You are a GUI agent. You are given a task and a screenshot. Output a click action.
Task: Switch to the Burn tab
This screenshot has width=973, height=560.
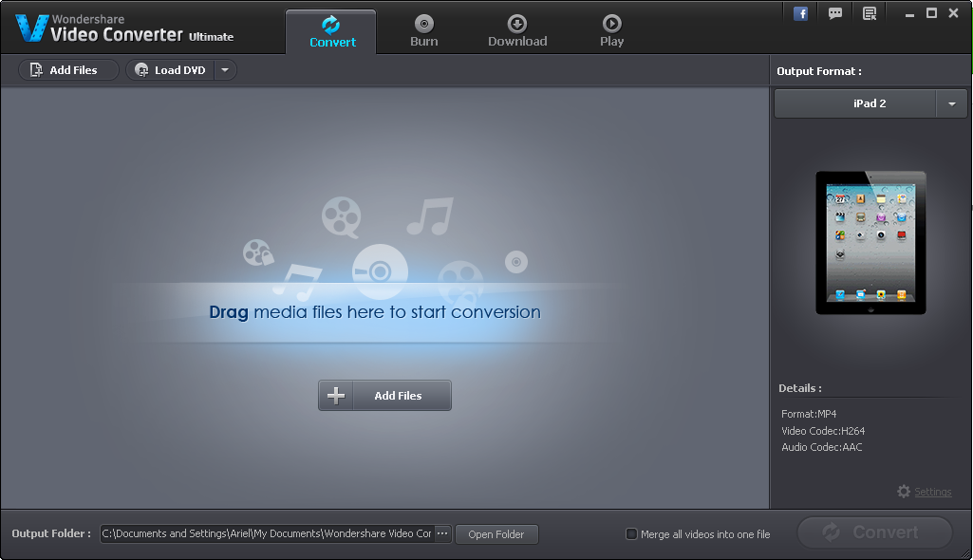(423, 29)
